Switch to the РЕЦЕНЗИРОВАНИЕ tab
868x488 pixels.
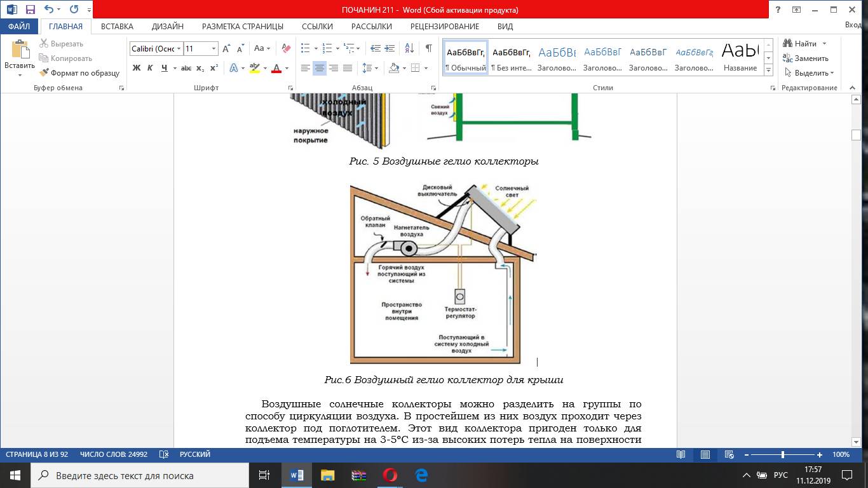[445, 27]
